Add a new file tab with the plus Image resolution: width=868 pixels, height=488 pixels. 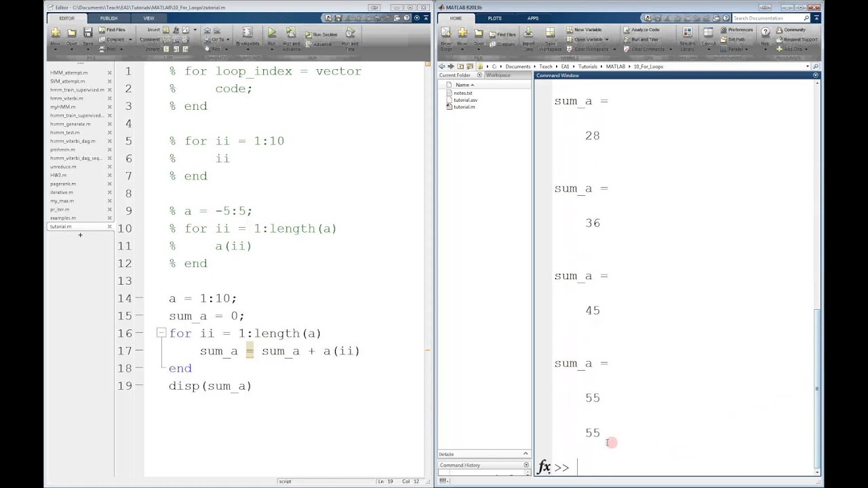click(x=80, y=235)
